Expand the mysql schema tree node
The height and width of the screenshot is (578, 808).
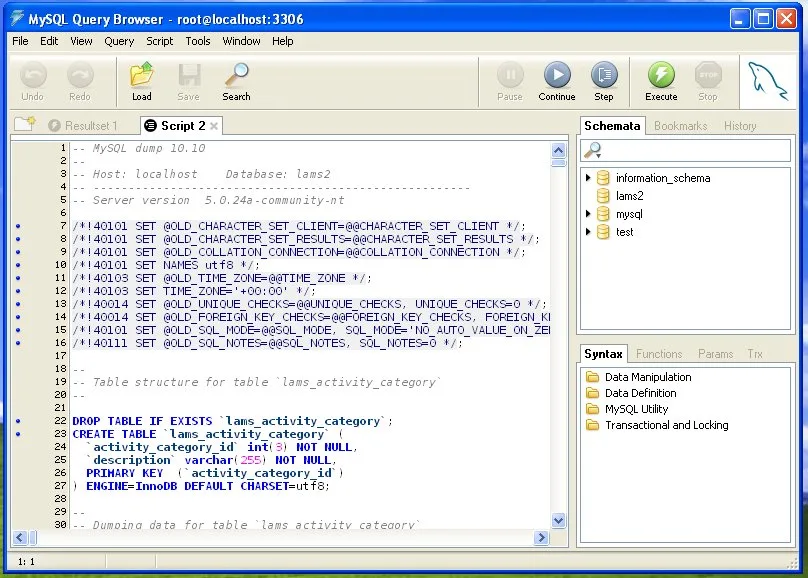coord(588,214)
